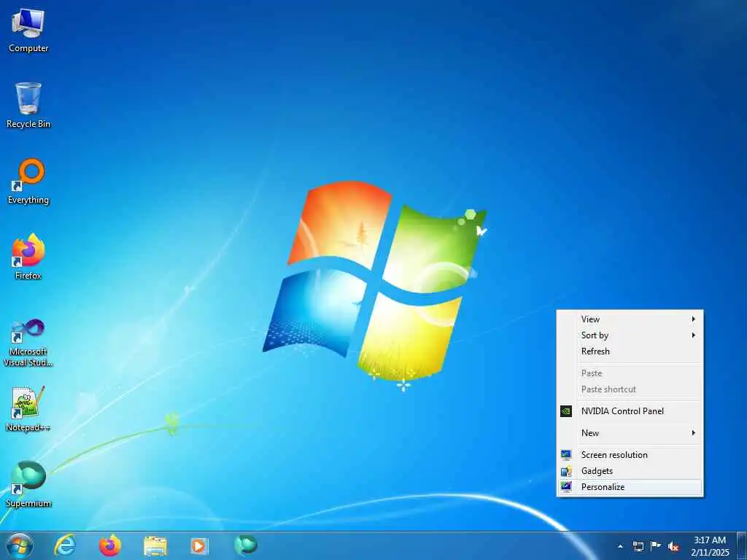Select the Microsoft Visual Studio shortcut
The width and height of the screenshot is (747, 560).
coord(28,343)
